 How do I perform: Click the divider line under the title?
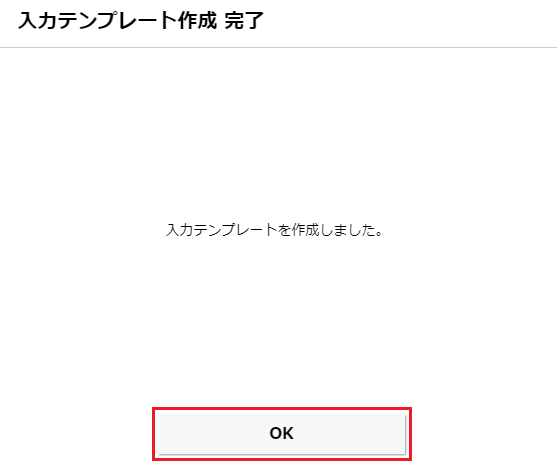(278, 47)
